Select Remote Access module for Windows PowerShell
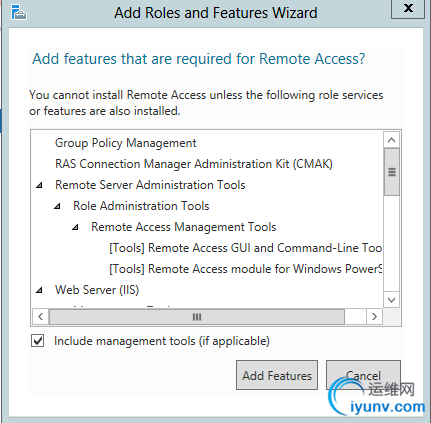The height and width of the screenshot is (423, 431). click(246, 269)
